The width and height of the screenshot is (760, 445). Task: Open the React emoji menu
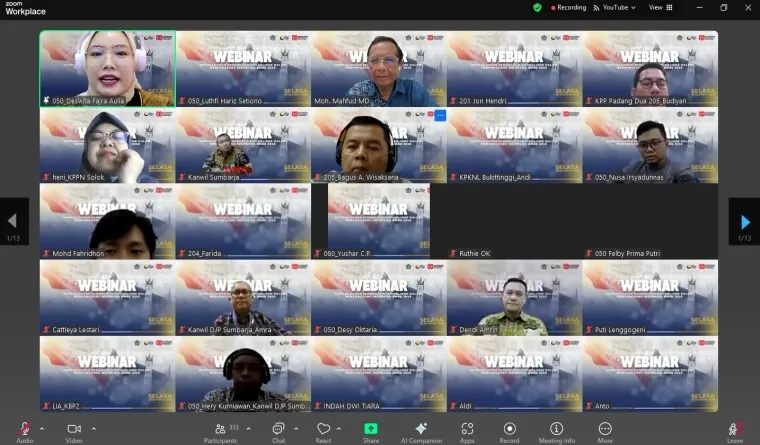[323, 430]
